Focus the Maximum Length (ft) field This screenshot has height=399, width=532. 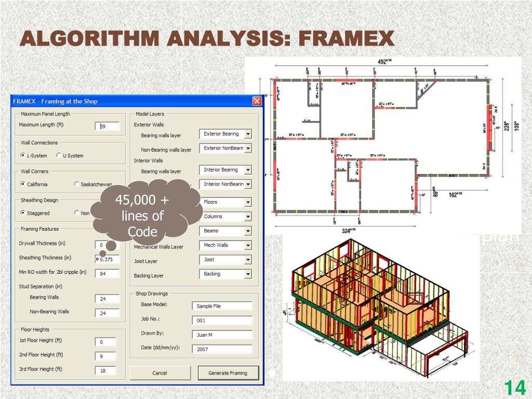[107, 126]
